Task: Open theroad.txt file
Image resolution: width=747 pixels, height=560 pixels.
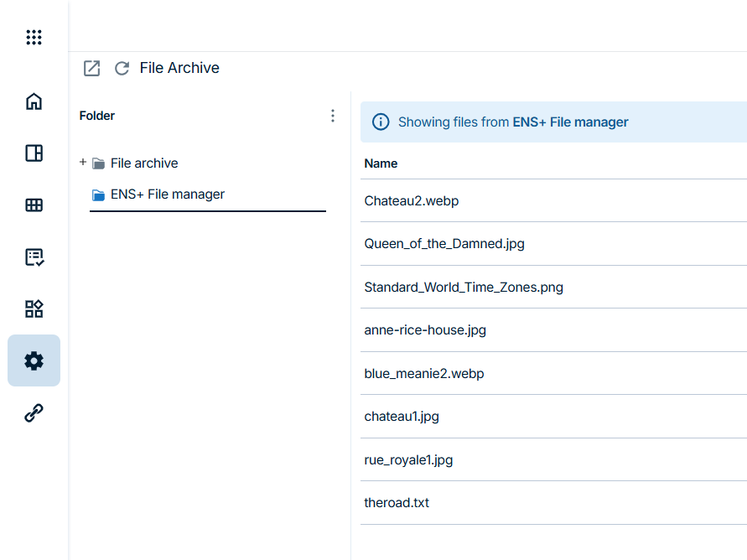Action: point(397,503)
